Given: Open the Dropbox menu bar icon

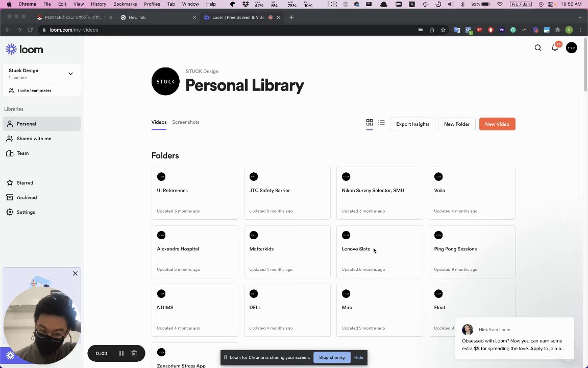Looking at the screenshot, I should (x=246, y=4).
